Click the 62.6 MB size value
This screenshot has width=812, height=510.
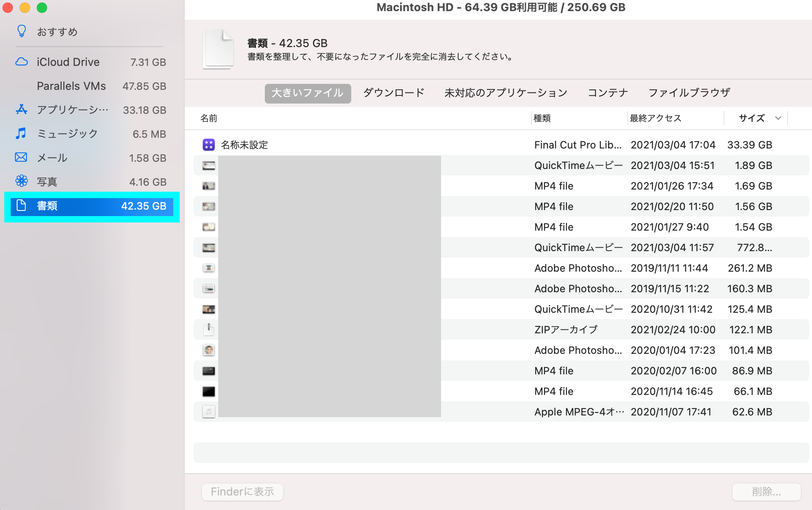pyautogui.click(x=752, y=412)
